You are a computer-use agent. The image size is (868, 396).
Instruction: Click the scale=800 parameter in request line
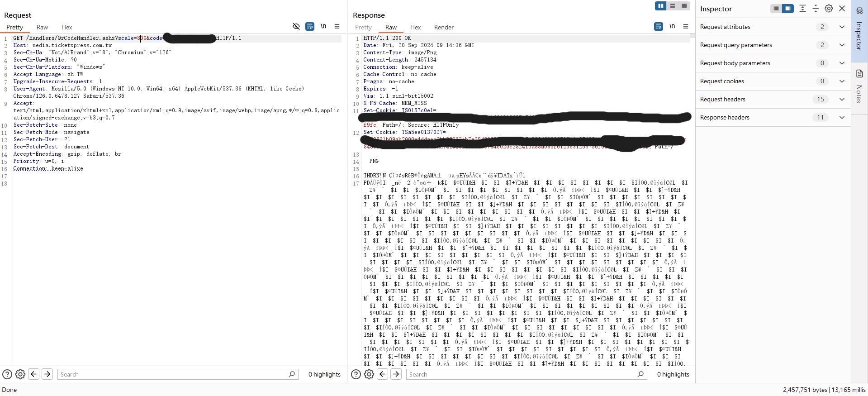(x=132, y=38)
